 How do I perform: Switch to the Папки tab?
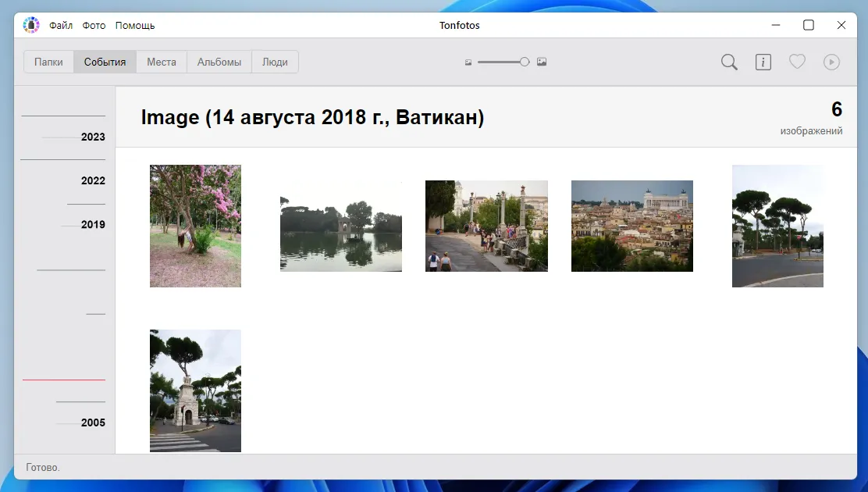click(x=48, y=61)
